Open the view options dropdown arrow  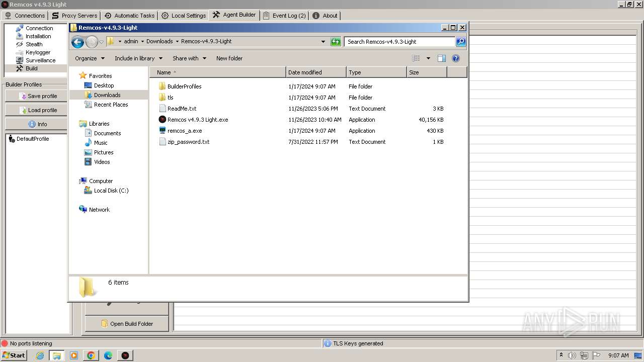point(428,58)
